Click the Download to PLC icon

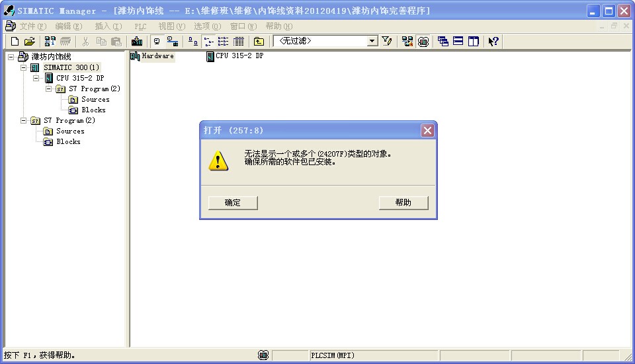pyautogui.click(x=137, y=41)
